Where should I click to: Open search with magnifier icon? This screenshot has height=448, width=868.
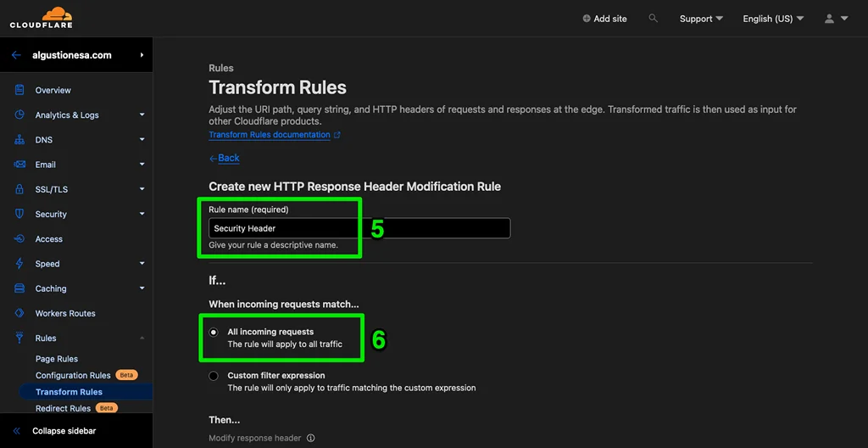pyautogui.click(x=654, y=19)
